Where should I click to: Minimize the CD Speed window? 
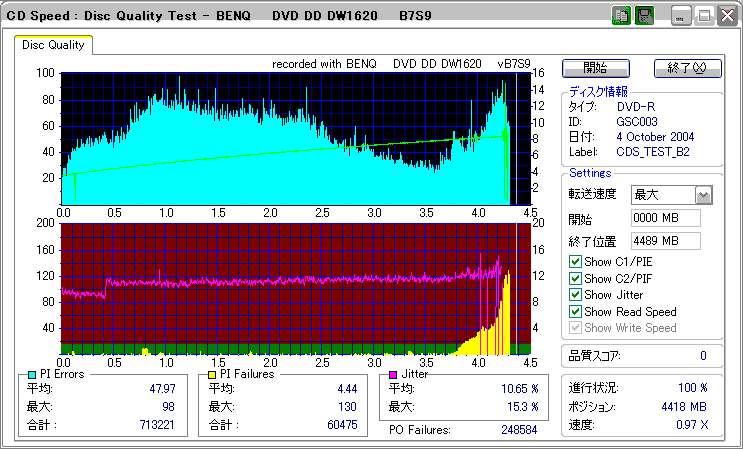click(x=681, y=16)
